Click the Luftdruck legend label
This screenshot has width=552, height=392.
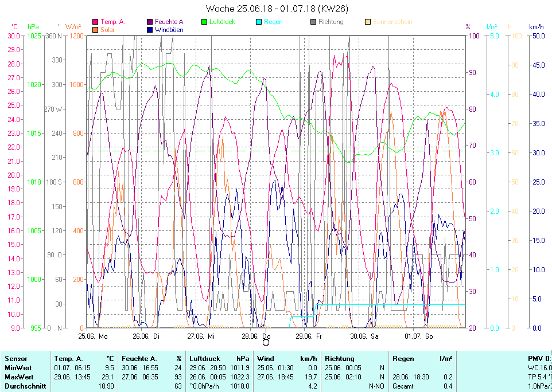[x=223, y=22]
